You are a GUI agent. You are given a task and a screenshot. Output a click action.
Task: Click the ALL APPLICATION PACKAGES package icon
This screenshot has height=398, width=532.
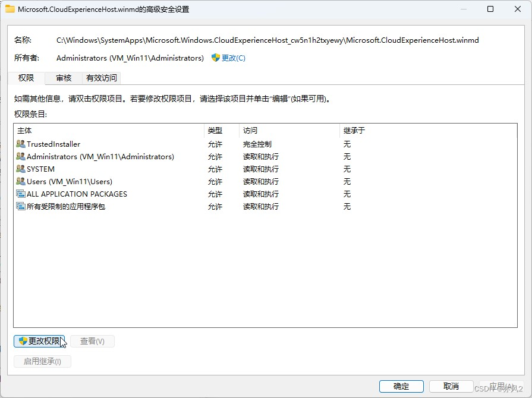(21, 194)
